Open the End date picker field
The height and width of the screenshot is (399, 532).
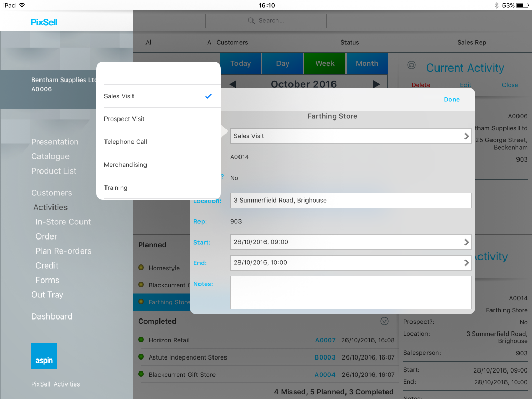(x=351, y=262)
